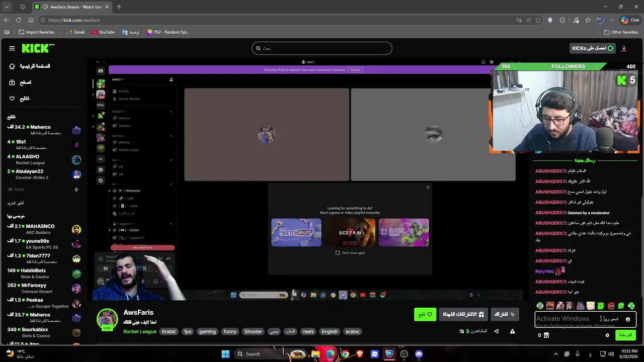Click the Windows Start button
Viewport: 644px width, 362px height.
coord(225,354)
